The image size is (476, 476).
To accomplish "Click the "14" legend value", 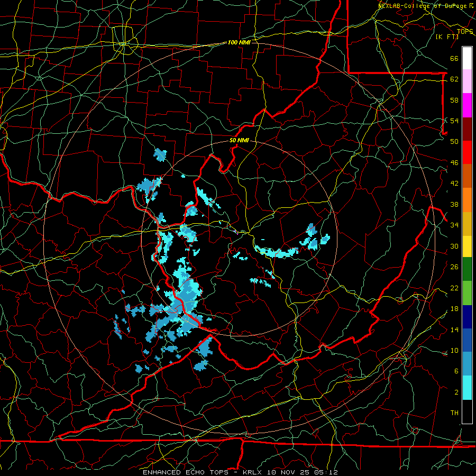I will coord(454,329).
